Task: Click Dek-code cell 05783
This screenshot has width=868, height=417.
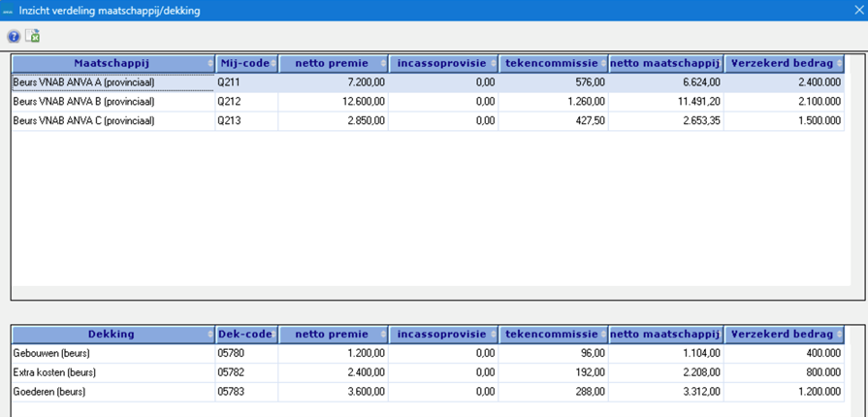Action: point(247,392)
